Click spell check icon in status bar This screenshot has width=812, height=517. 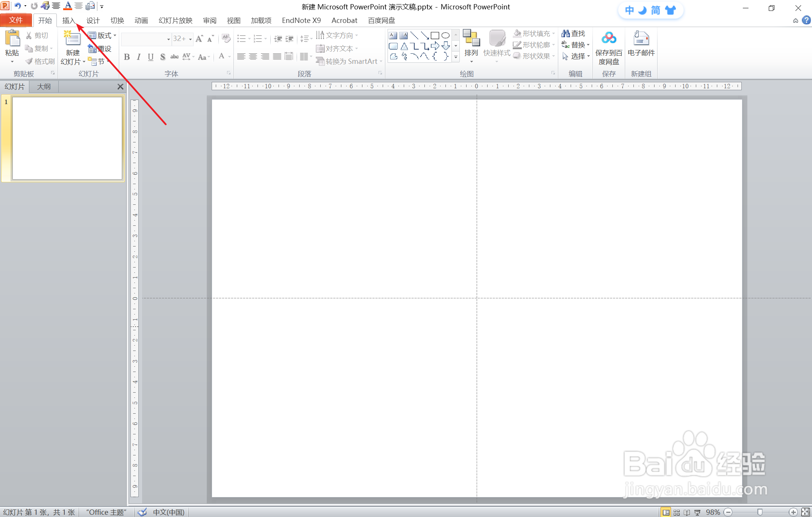(142, 512)
